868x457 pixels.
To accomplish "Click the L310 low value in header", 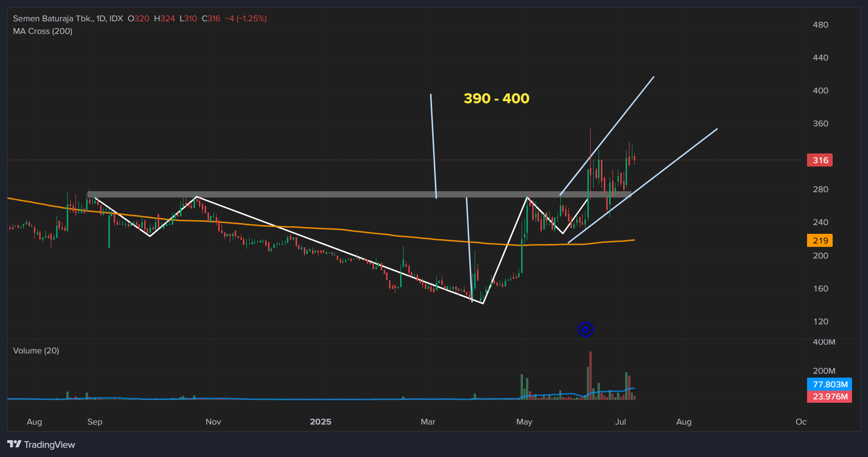I will 188,18.
